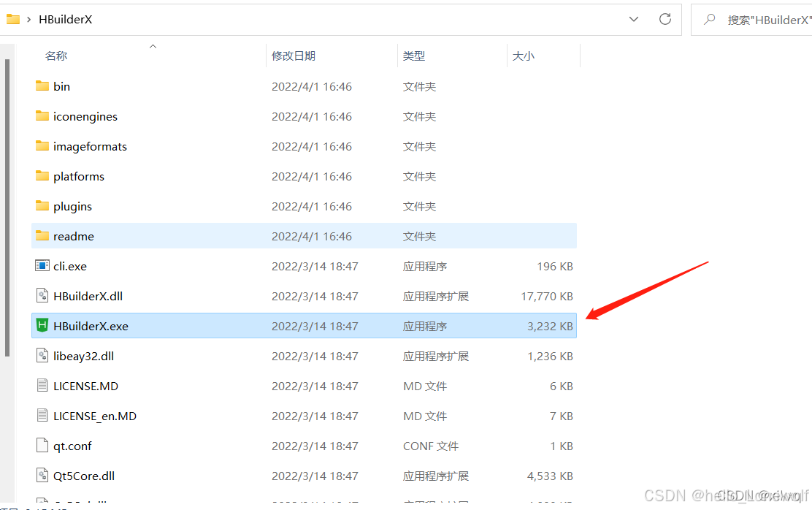Viewport: 812px width, 510px height.
Task: Select the HBuilderX.exe file name
Action: coord(91,326)
